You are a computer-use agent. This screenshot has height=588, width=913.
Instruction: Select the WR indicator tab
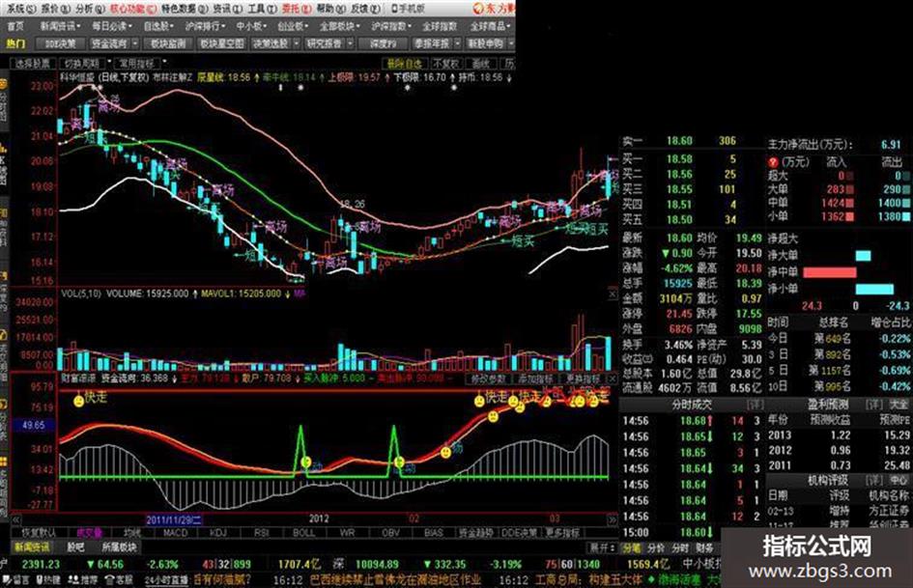click(347, 533)
